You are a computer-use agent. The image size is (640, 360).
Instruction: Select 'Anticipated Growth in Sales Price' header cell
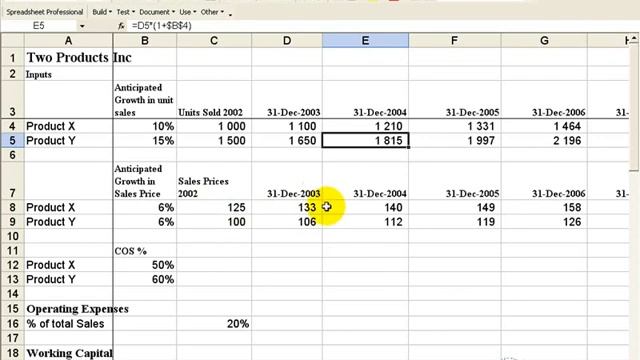(144, 181)
